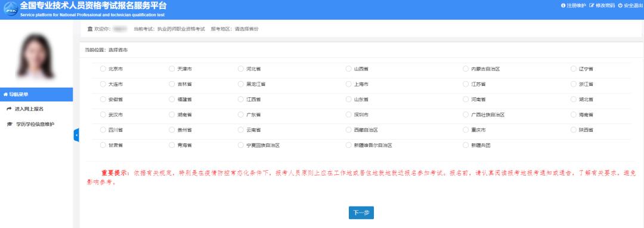Choose 吉林省 radio button
This screenshot has width=644, height=228.
[172, 84]
